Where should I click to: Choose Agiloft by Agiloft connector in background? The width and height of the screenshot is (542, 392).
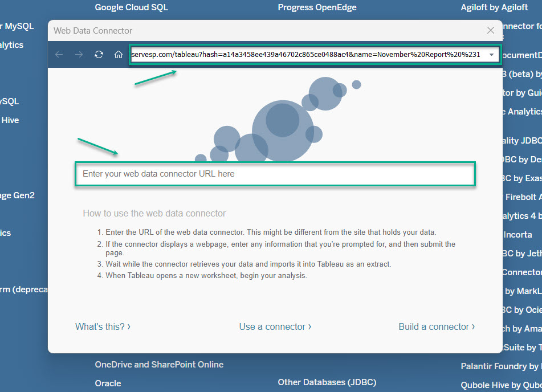(x=494, y=7)
